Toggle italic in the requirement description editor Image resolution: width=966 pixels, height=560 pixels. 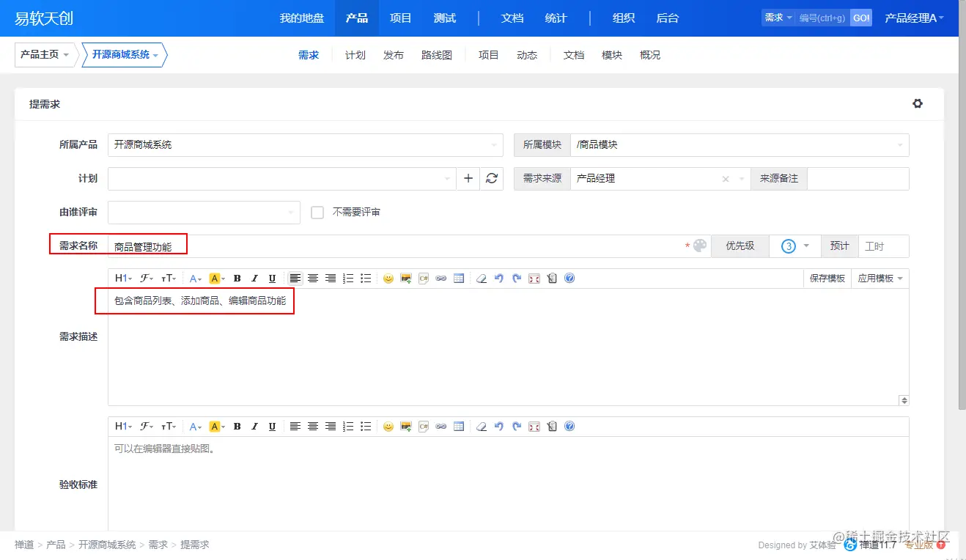pos(254,279)
